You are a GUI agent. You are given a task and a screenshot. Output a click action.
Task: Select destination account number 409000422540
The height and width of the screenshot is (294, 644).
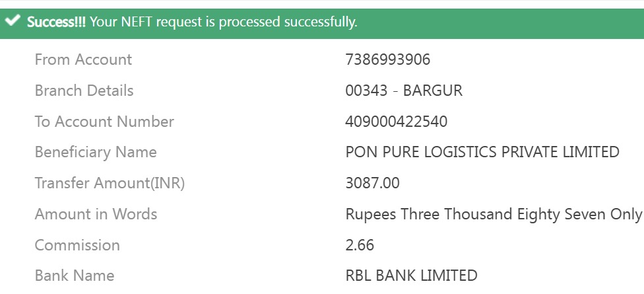(x=396, y=122)
